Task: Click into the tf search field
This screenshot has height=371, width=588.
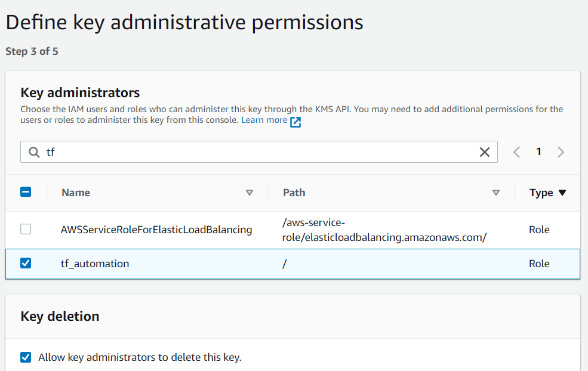Action: [258, 152]
